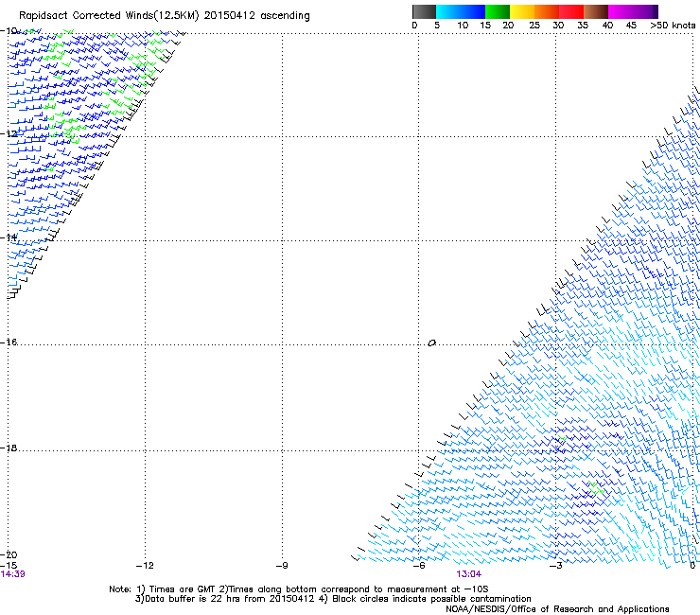Click the longitude label '-15' at bottom left
Image resolution: width=700 pixels, height=615 pixels.
[x=9, y=566]
